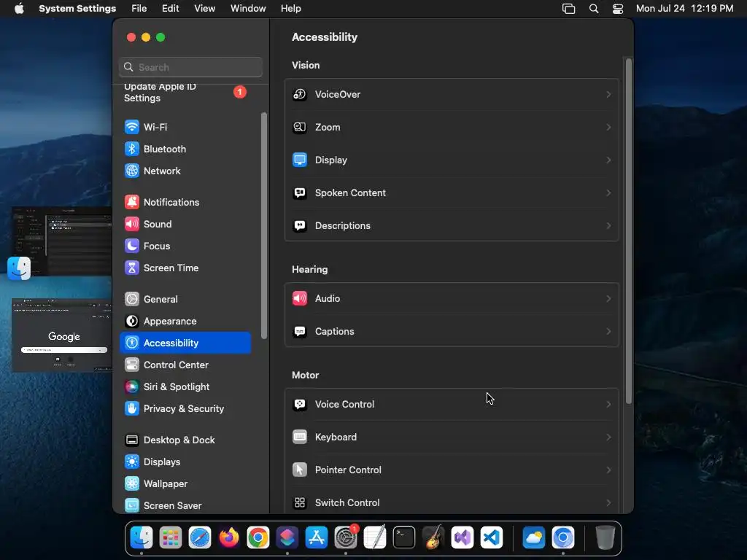Open the VoiceOver icon in Vision
This screenshot has height=560, width=747.
300,94
